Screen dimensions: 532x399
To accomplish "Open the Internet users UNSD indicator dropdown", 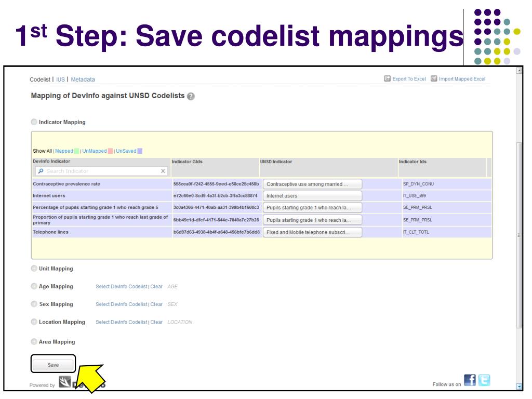I will pyautogui.click(x=312, y=196).
